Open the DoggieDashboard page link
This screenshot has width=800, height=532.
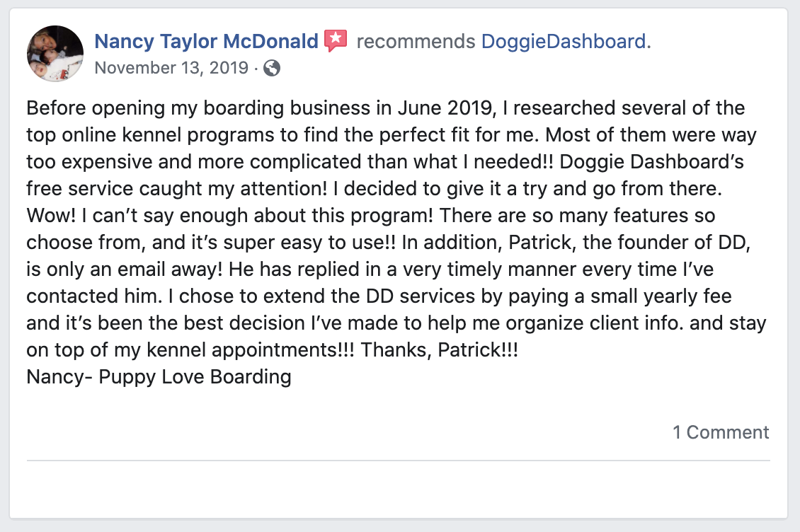tap(564, 41)
